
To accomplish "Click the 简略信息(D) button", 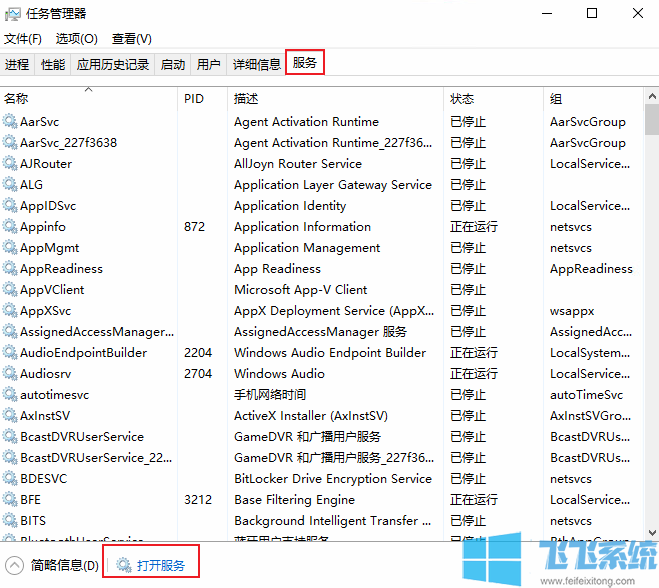I will [64, 565].
